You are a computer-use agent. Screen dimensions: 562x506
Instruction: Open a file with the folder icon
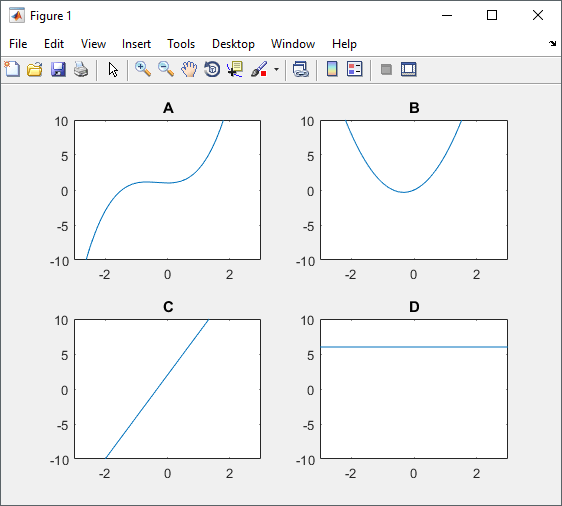[x=35, y=69]
